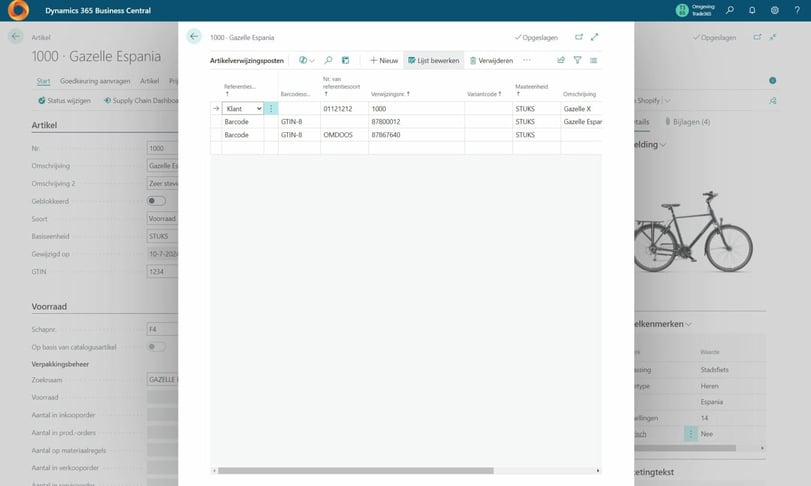Toggle the Geblokkeerd switch
The image size is (811, 486).
click(156, 201)
